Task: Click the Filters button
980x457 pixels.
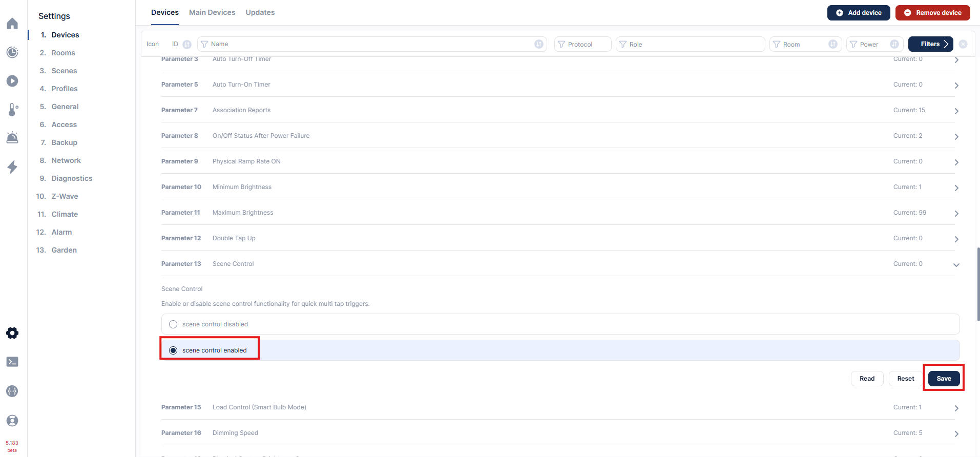Action: 931,44
